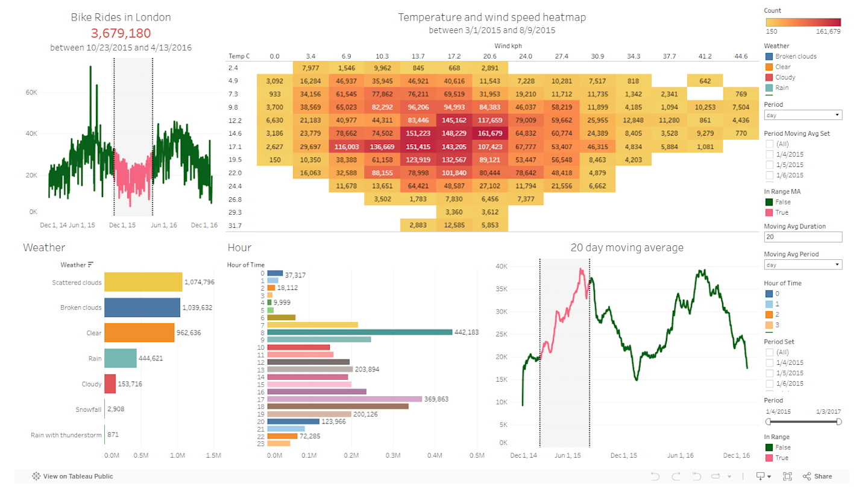Click the Share button
This screenshot has height=489, width=868.
pos(817,476)
